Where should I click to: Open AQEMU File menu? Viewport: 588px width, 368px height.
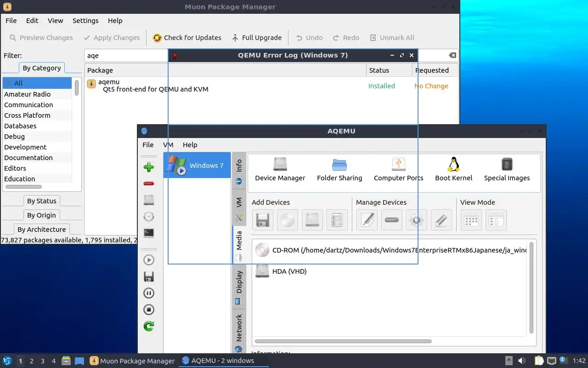[148, 144]
